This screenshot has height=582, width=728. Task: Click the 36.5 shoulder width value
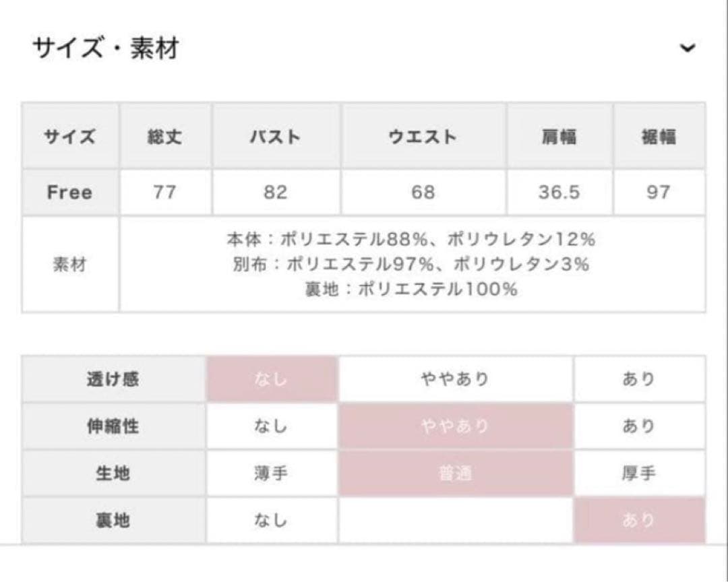coord(559,193)
